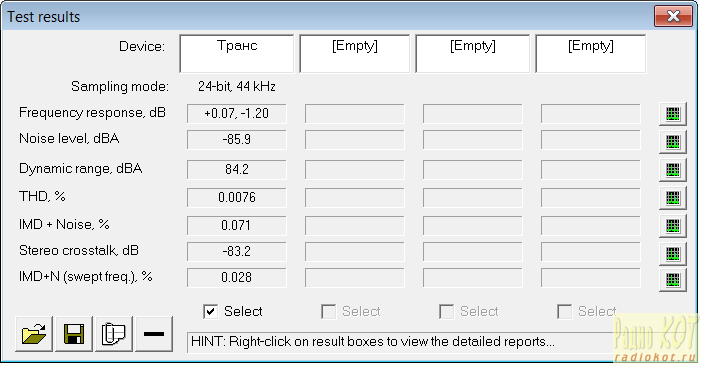Click the Dynamic range, dBA label
Screen dimensions: 710x374
click(81, 169)
